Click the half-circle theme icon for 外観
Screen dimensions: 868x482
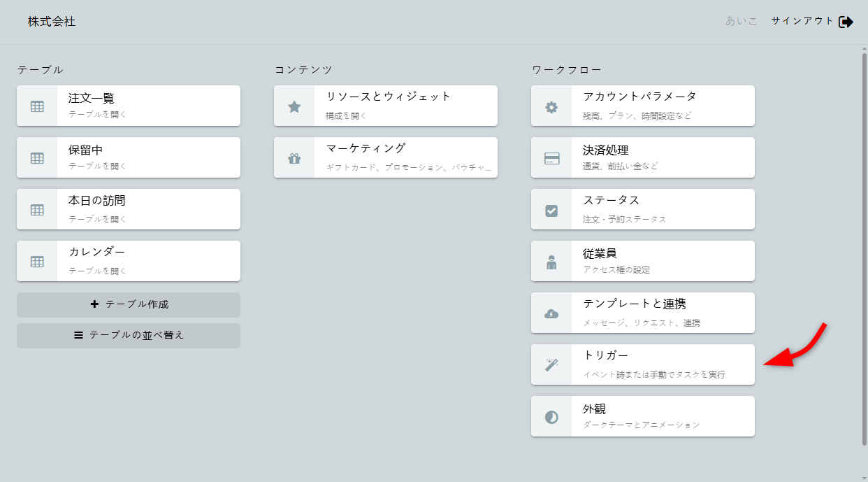(x=551, y=417)
